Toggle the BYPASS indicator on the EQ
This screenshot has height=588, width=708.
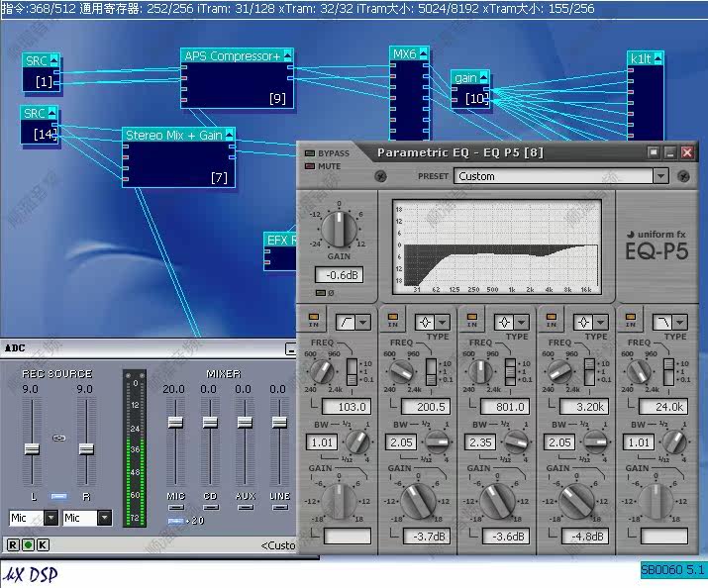click(x=310, y=153)
